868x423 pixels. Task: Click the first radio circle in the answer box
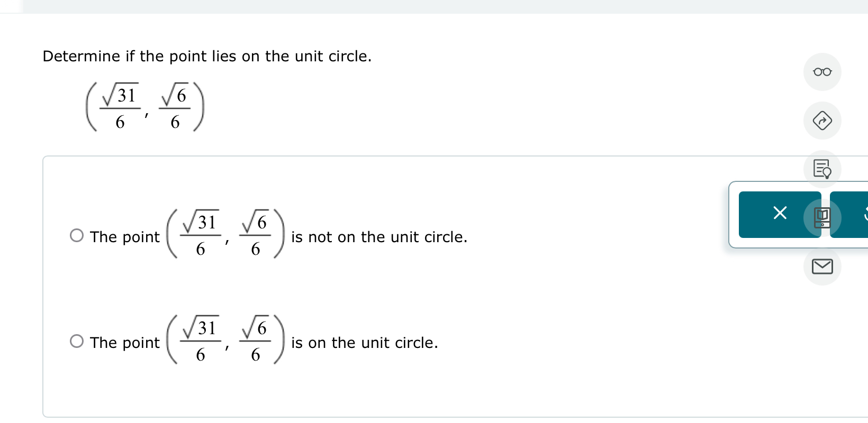coord(76,235)
